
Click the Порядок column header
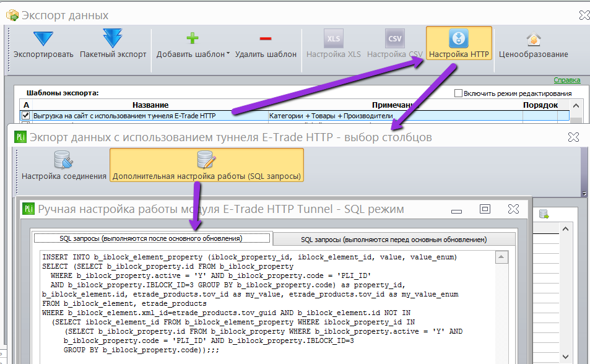click(x=540, y=105)
